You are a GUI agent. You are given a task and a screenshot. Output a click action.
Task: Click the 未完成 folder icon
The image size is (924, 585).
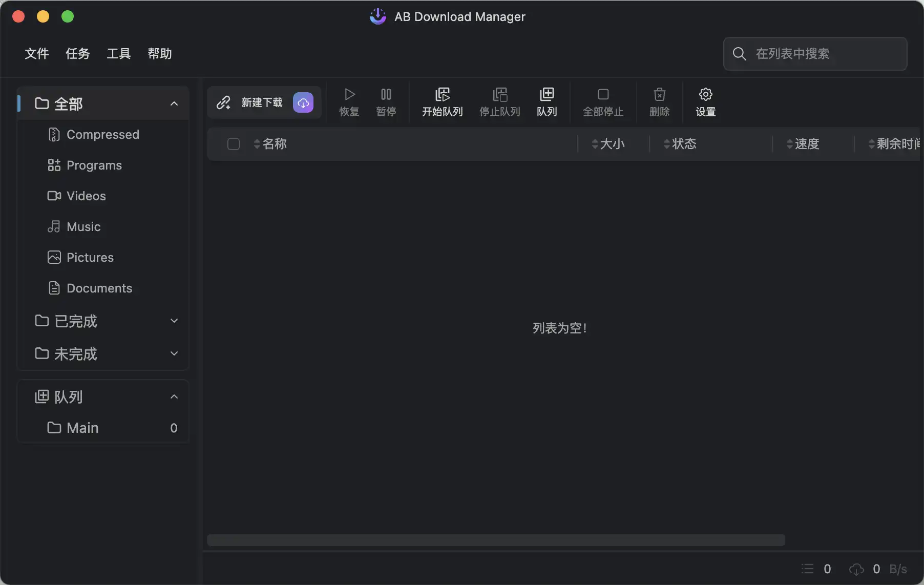41,353
